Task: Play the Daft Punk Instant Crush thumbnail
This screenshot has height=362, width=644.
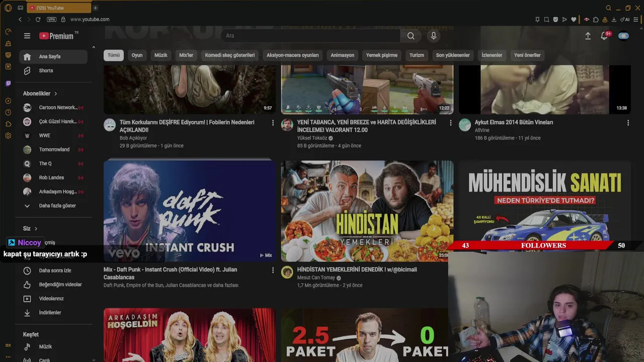Action: point(190,211)
